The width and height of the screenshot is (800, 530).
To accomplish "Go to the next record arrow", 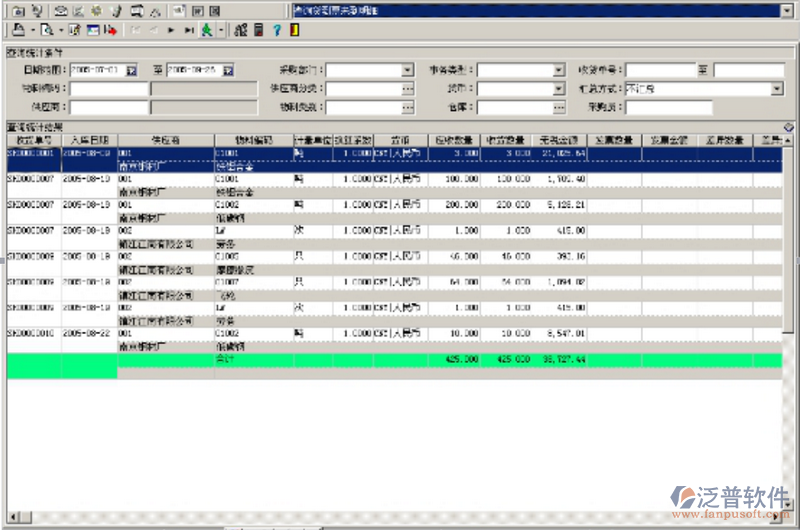I will [x=172, y=30].
